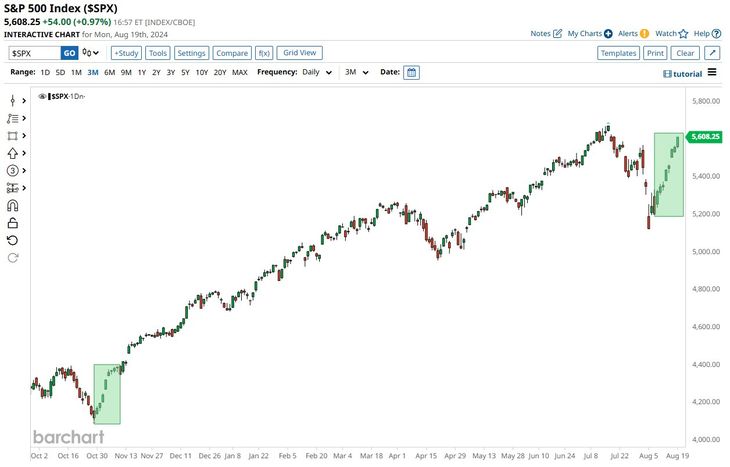Viewport: 730px width, 467px height.
Task: Open the date calendar picker
Action: click(x=411, y=72)
